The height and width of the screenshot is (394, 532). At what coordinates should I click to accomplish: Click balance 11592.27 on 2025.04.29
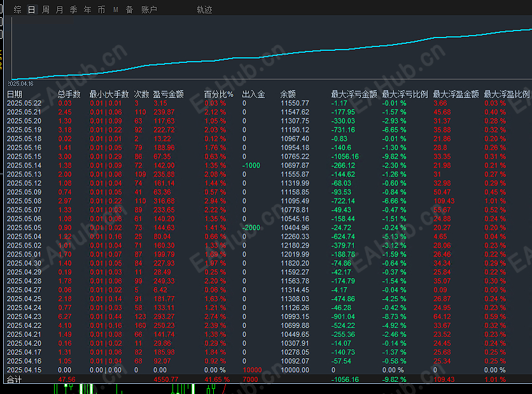(x=295, y=272)
